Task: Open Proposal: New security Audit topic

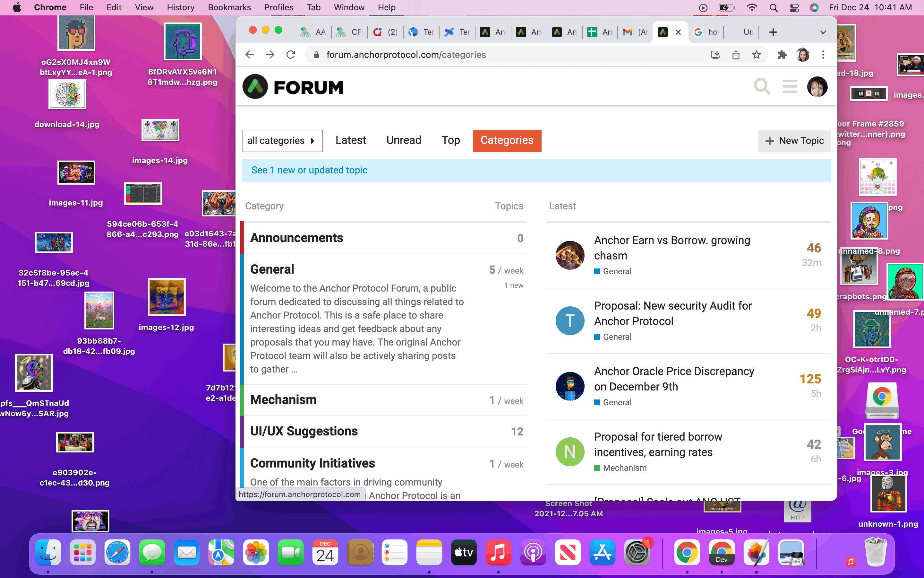Action: (x=673, y=313)
